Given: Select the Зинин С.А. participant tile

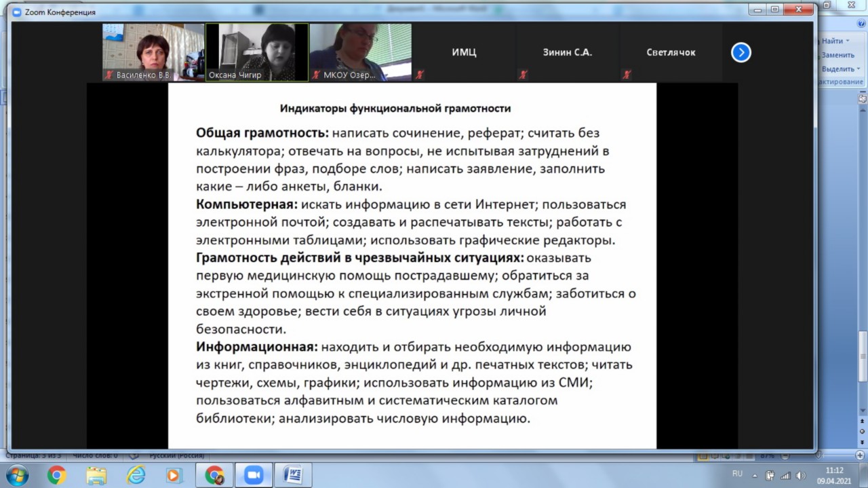Looking at the screenshot, I should (x=567, y=52).
